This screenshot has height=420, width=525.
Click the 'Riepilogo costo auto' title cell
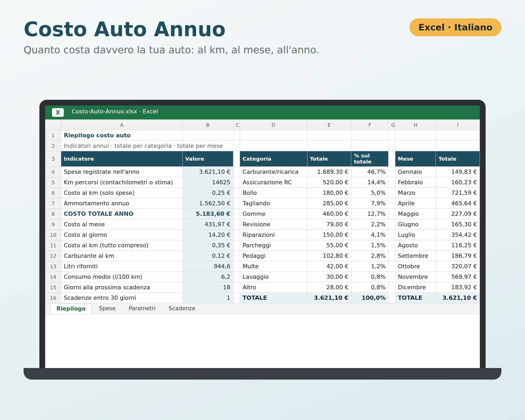point(122,135)
